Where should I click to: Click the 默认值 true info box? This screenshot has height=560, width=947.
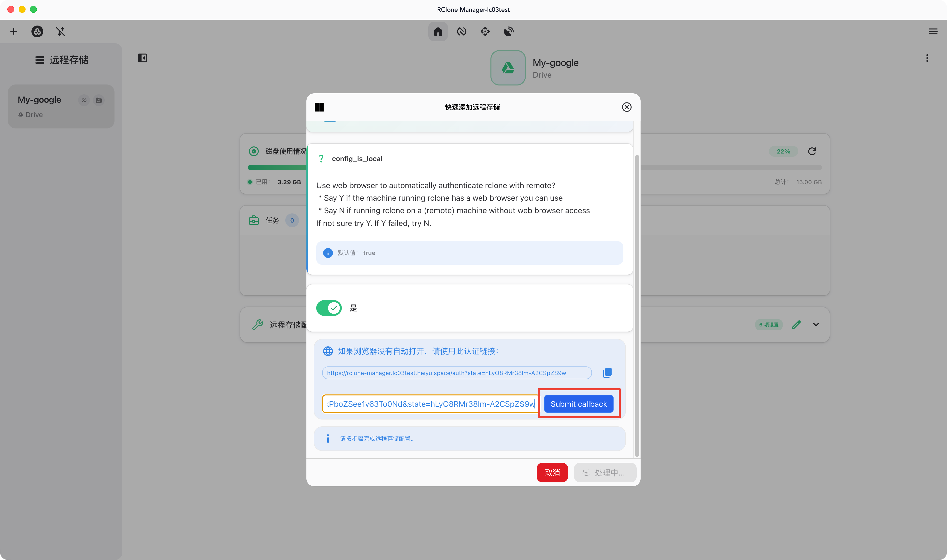coord(470,253)
